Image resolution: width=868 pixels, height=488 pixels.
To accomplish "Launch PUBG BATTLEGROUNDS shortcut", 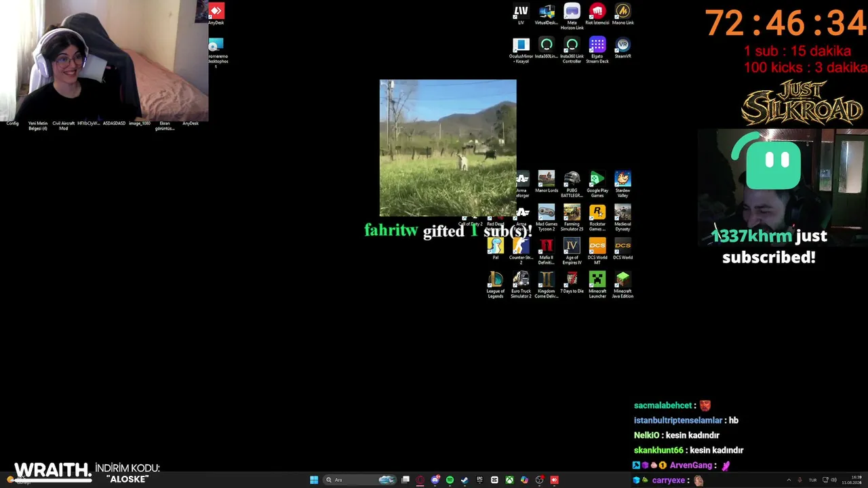I will pos(572,184).
